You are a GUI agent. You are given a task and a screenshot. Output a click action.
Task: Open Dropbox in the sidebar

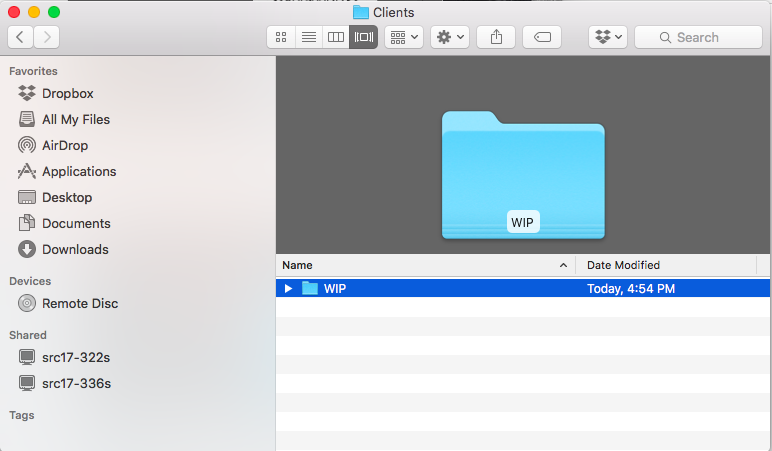pos(67,93)
